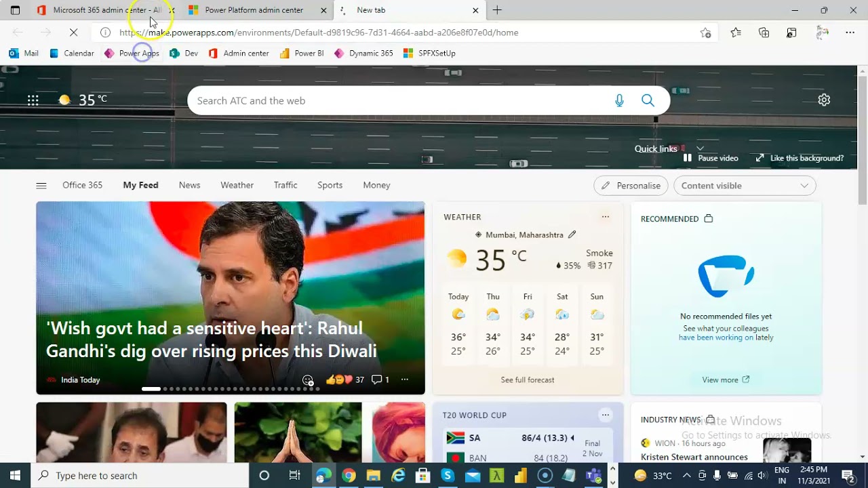Screen dimensions: 868x488
Task: Start a voice search with microphone
Action: [619, 100]
